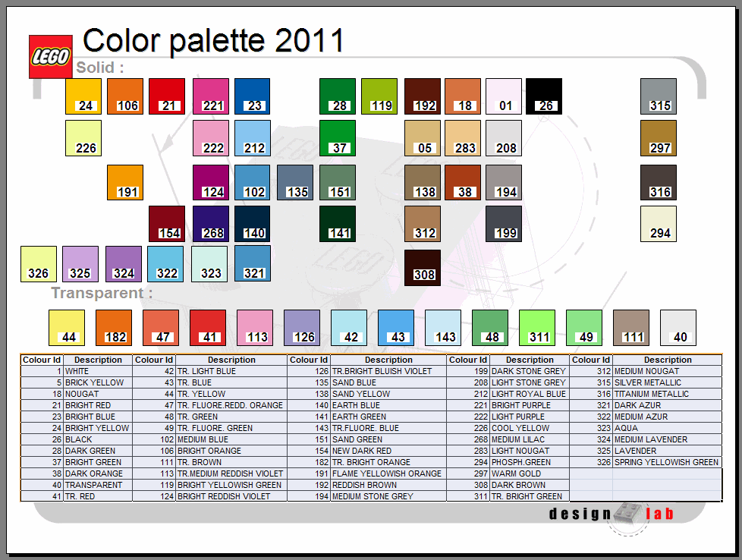Pick the white swatch 01
The height and width of the screenshot is (560, 742).
(x=504, y=96)
